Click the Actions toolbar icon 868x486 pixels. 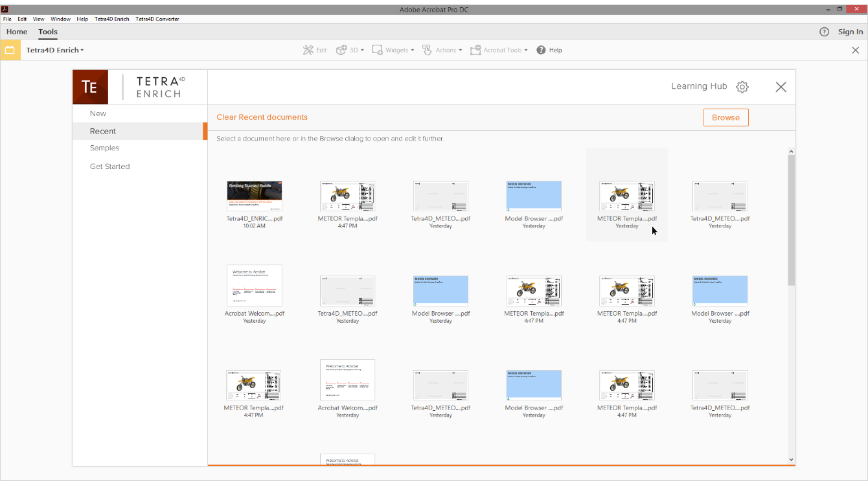[427, 50]
